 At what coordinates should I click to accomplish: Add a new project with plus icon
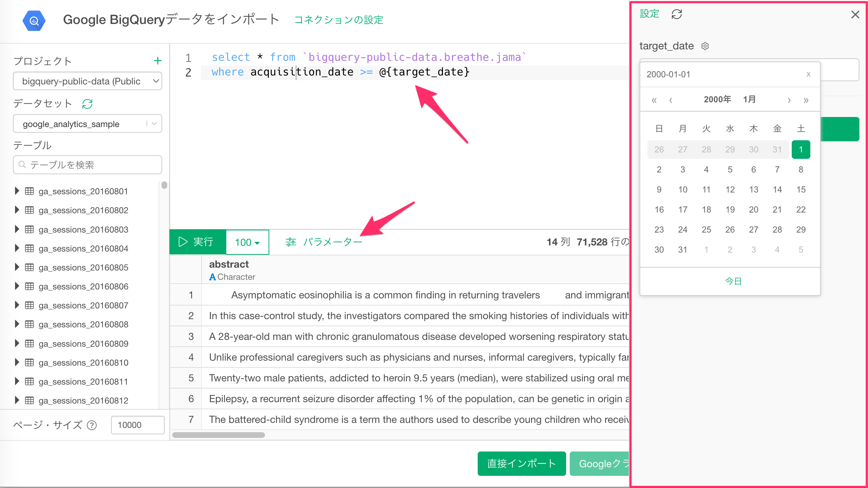coord(158,61)
